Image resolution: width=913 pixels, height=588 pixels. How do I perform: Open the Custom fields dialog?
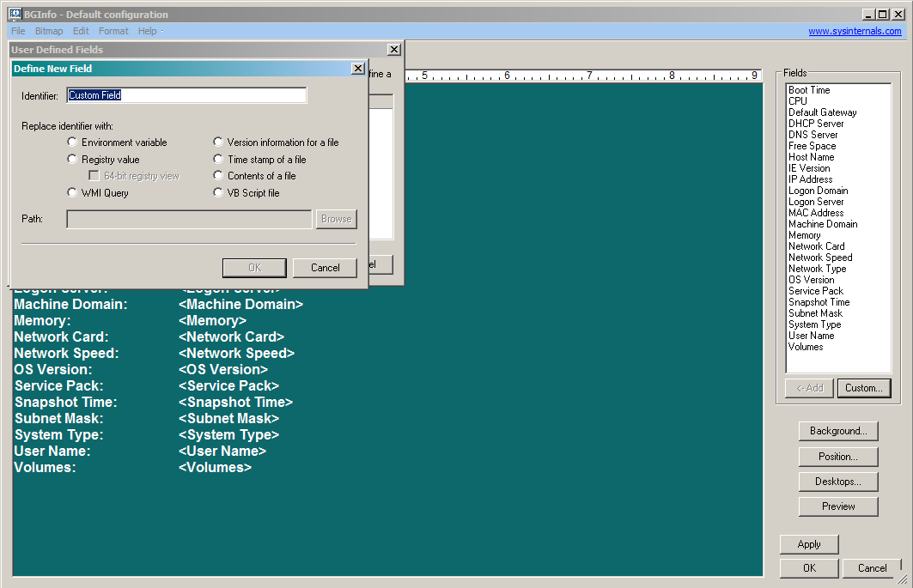coord(864,388)
